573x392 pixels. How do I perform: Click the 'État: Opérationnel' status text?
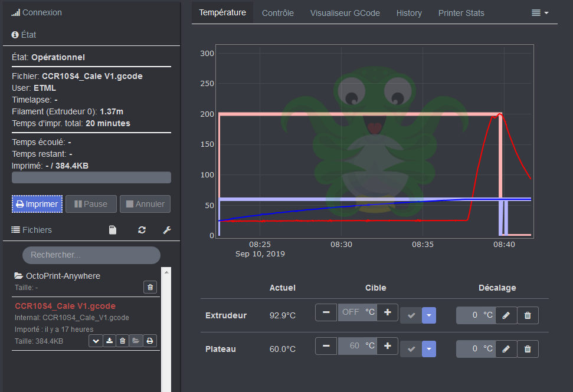(x=48, y=57)
